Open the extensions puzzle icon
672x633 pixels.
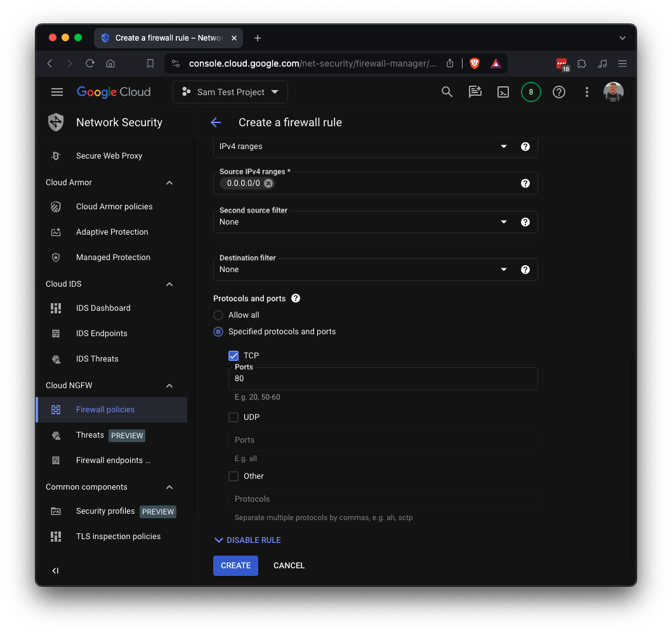[x=581, y=63]
